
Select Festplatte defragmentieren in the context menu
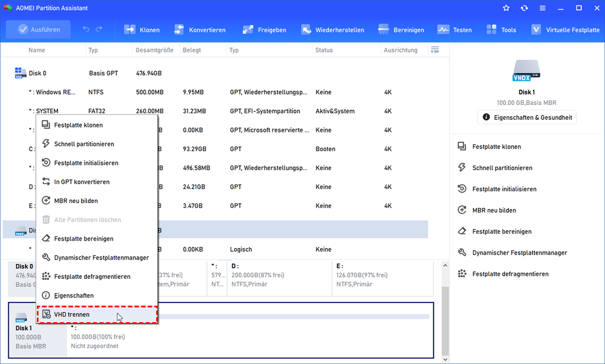[97, 276]
